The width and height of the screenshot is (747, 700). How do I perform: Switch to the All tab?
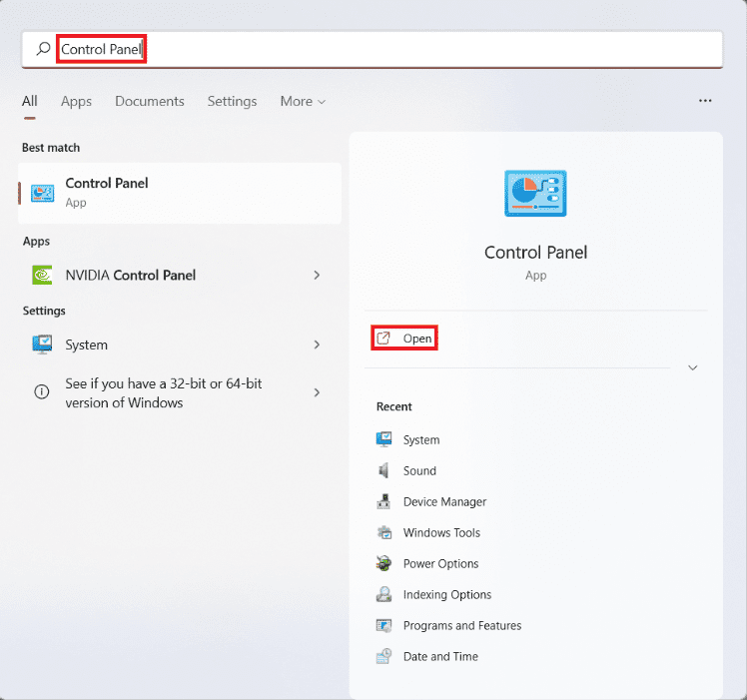click(30, 101)
